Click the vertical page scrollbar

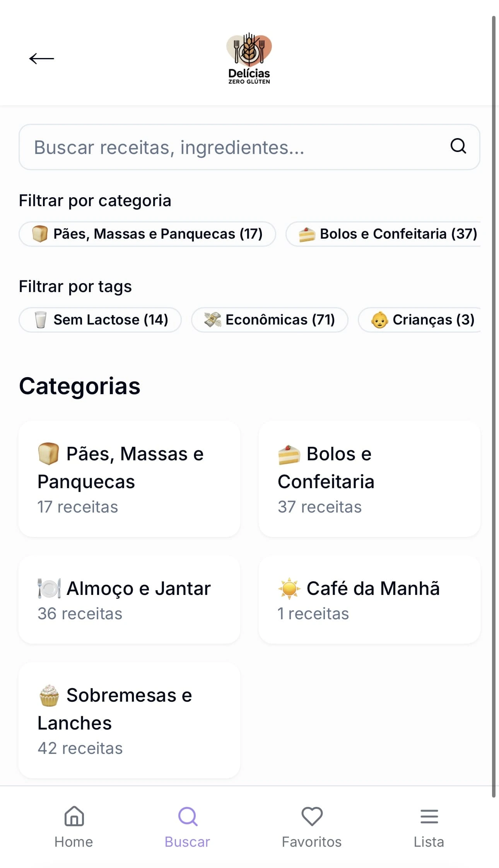pos(494,406)
